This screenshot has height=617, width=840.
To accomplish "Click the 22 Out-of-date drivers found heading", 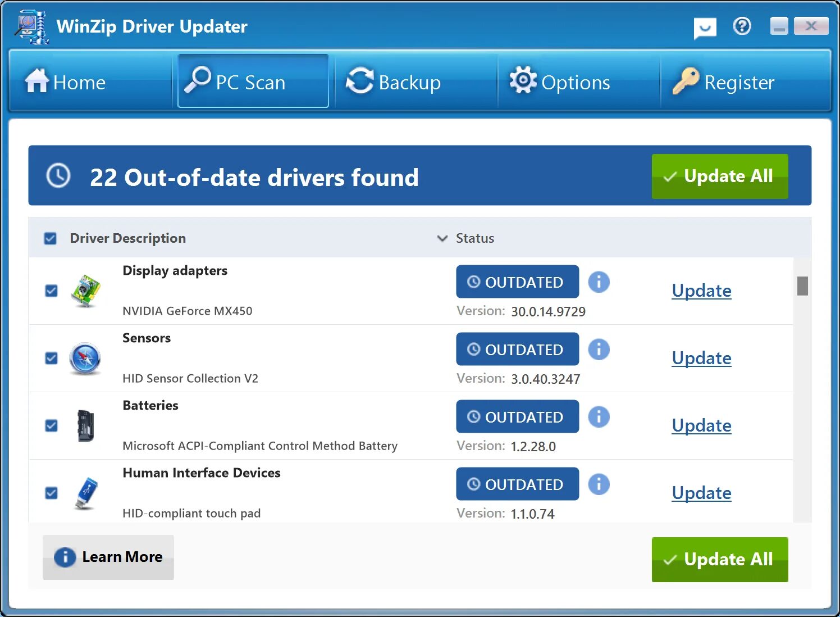I will (254, 178).
